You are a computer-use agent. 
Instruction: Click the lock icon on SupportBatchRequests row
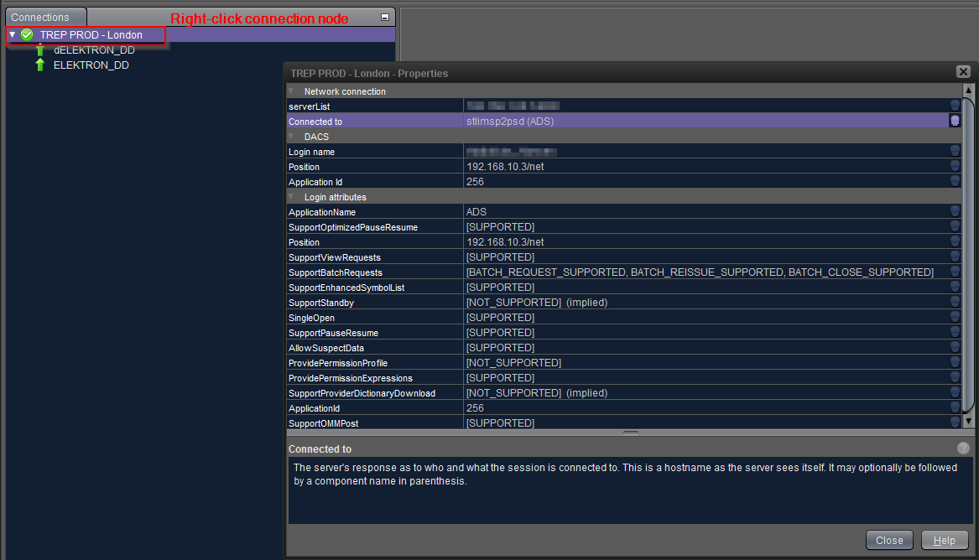tap(955, 272)
